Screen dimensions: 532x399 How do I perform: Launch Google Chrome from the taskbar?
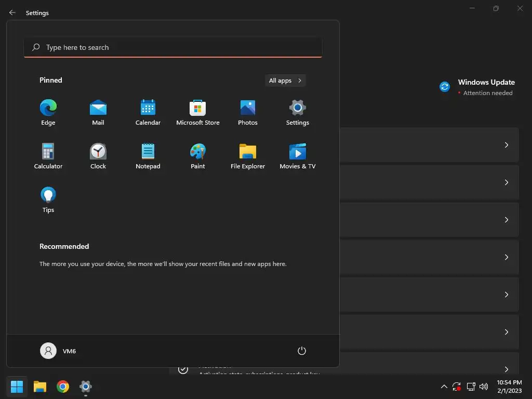pos(63,387)
